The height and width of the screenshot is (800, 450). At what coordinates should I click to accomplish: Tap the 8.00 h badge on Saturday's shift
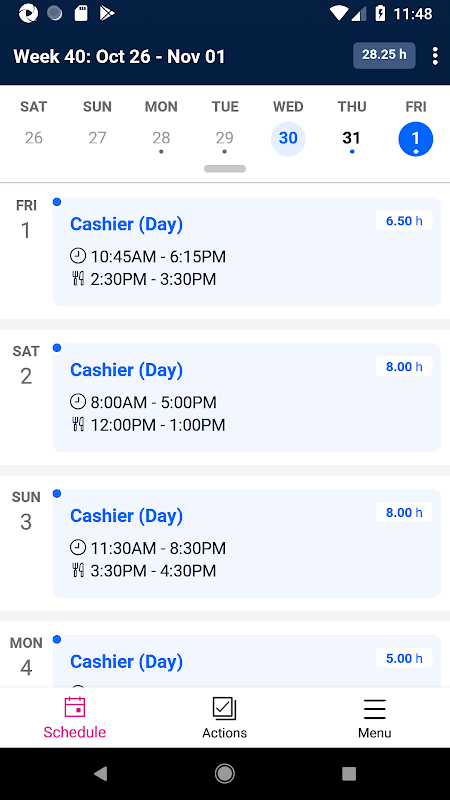[404, 366]
